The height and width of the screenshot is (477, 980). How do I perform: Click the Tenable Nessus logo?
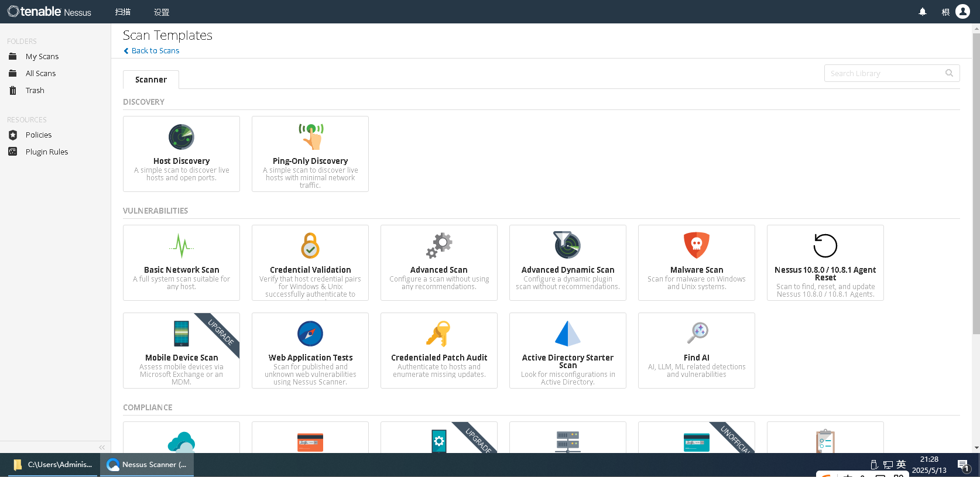(49, 12)
